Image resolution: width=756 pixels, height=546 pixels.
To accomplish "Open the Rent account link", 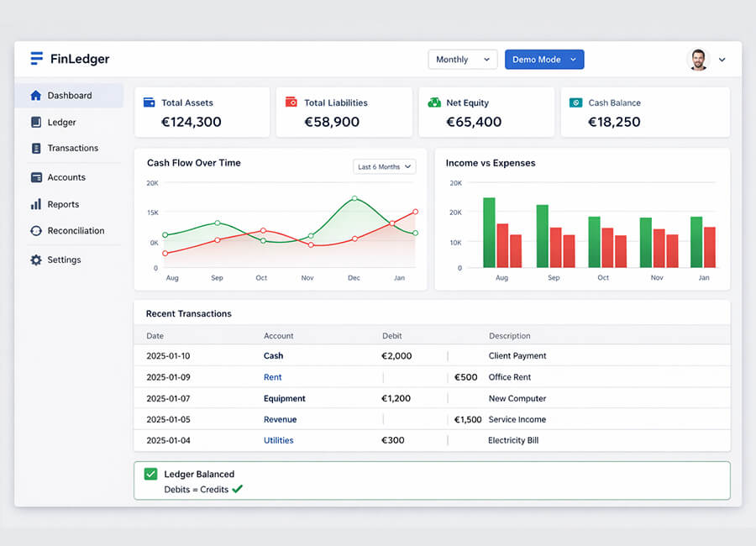I will (273, 377).
